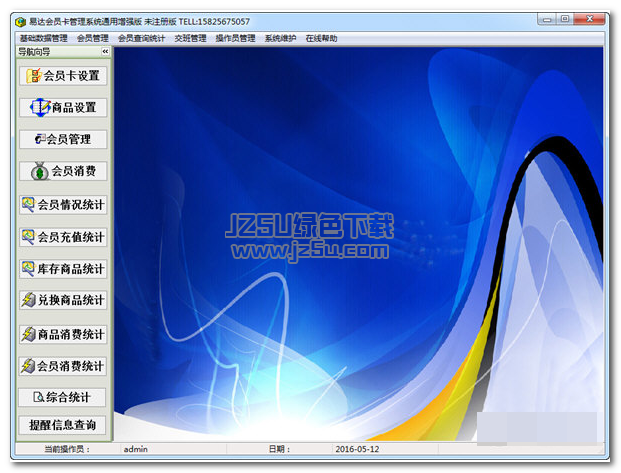The height and width of the screenshot is (473, 621).
Task: Open the 操作员管理 menu
Action: pos(235,38)
